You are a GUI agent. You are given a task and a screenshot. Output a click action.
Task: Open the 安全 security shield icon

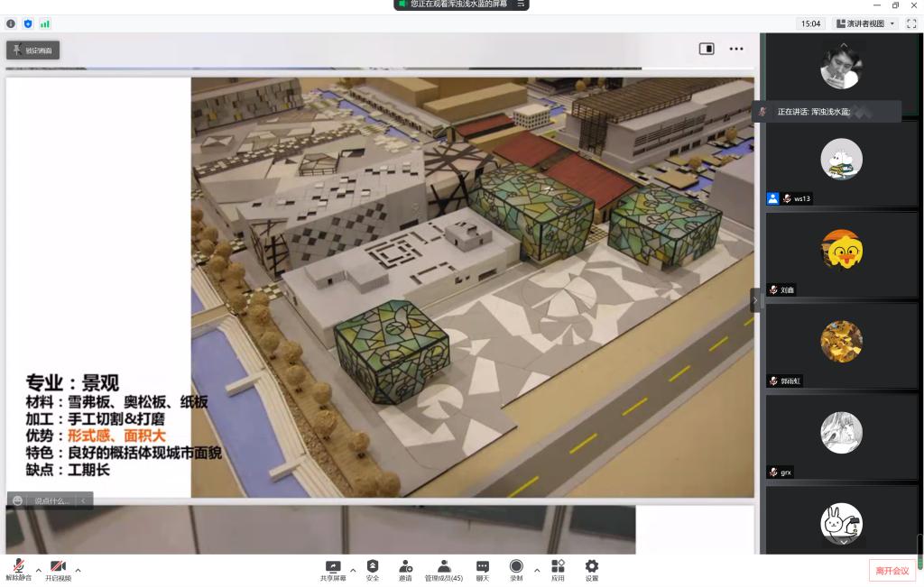click(x=372, y=567)
